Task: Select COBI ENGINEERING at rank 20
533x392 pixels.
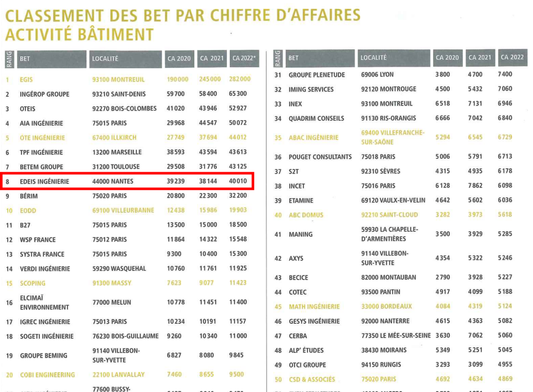Action: pyautogui.click(x=47, y=375)
